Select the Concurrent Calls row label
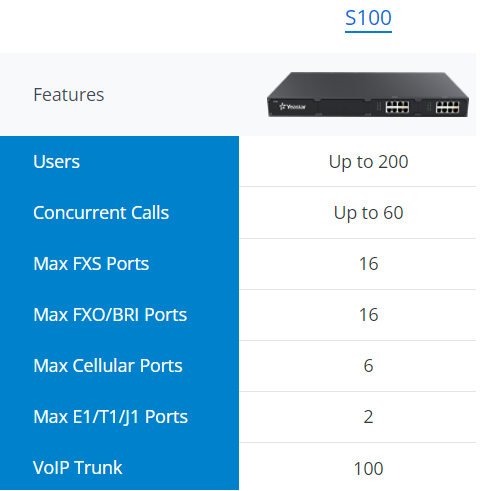Viewport: 481px width, 491px height. (x=101, y=213)
